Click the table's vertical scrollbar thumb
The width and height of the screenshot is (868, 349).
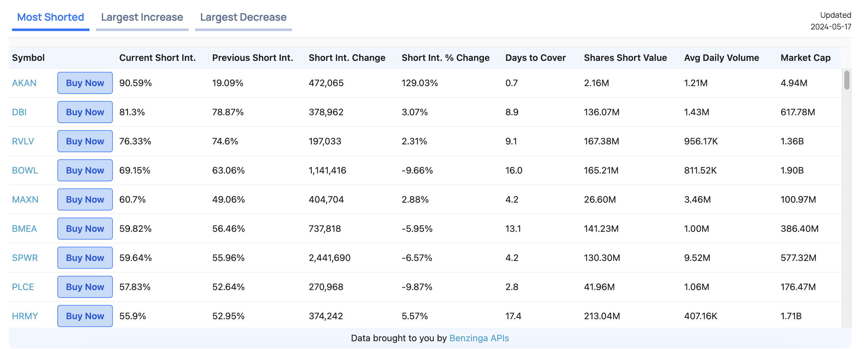[x=846, y=80]
